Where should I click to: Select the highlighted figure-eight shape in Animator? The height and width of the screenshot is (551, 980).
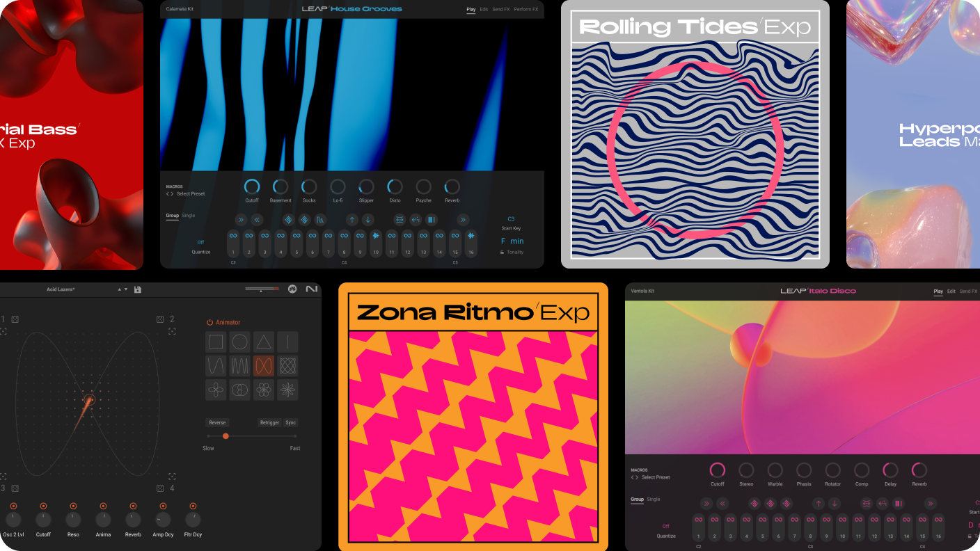[x=264, y=366]
